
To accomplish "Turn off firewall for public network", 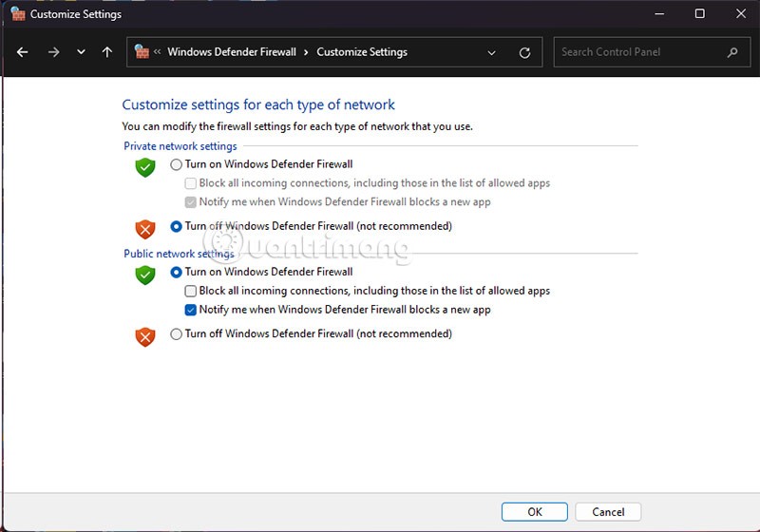I will click(176, 333).
